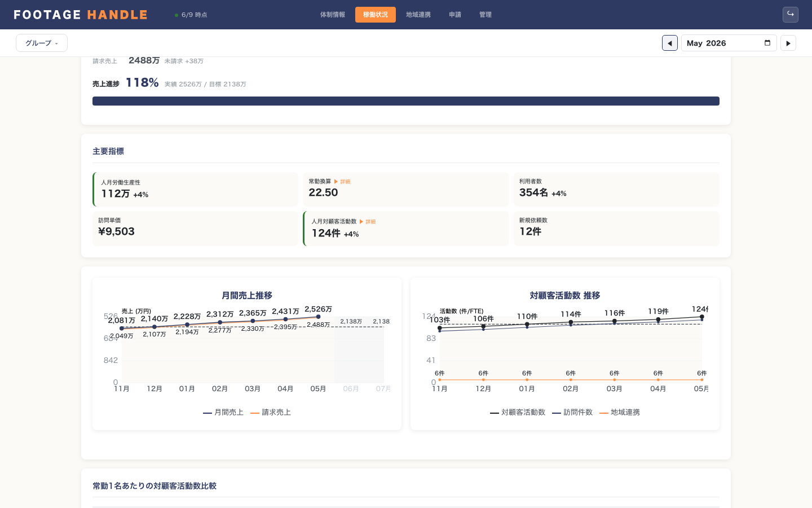
Task: Open the グループ dropdown
Action: coord(42,43)
